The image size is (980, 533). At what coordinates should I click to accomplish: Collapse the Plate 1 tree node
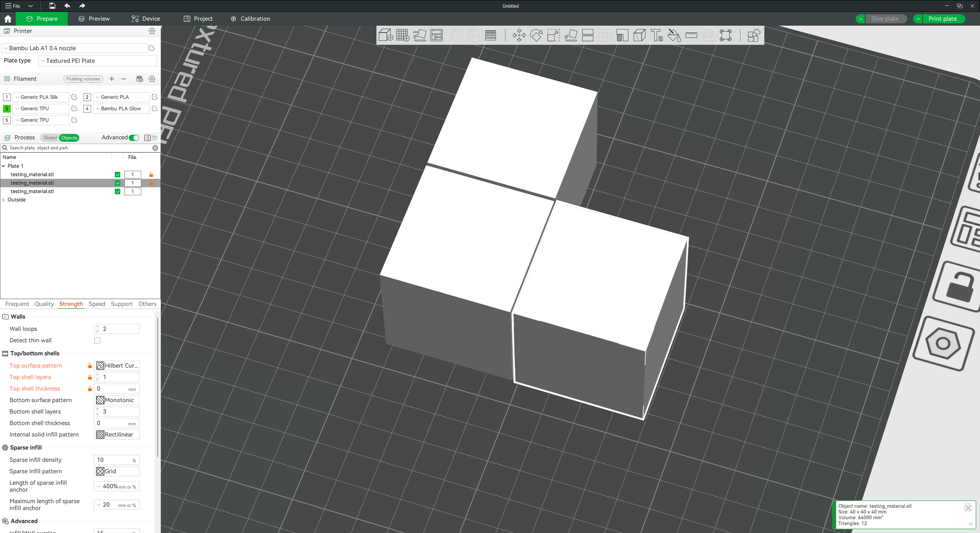pyautogui.click(x=4, y=166)
